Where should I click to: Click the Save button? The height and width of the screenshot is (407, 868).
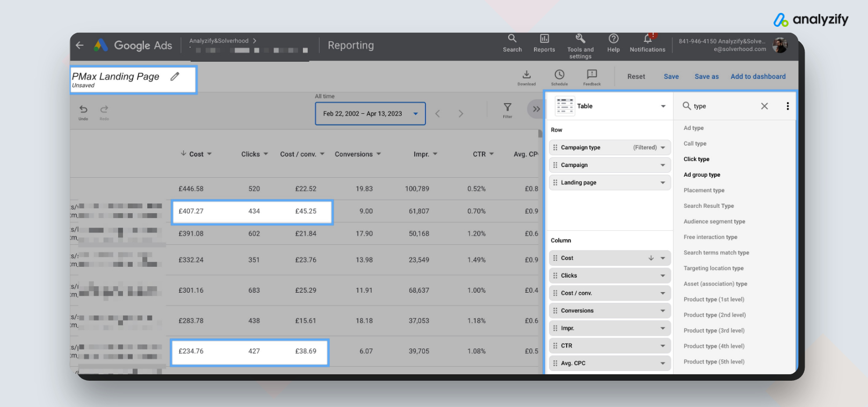(671, 77)
